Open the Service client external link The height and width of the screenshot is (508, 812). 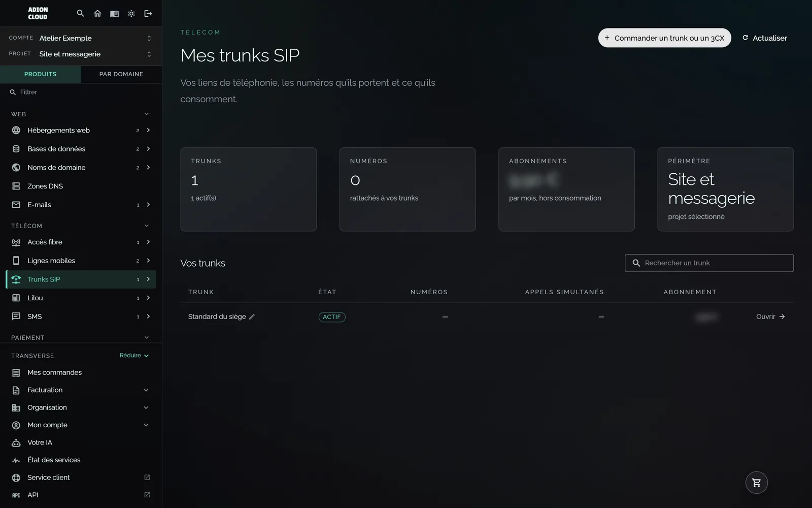81,478
